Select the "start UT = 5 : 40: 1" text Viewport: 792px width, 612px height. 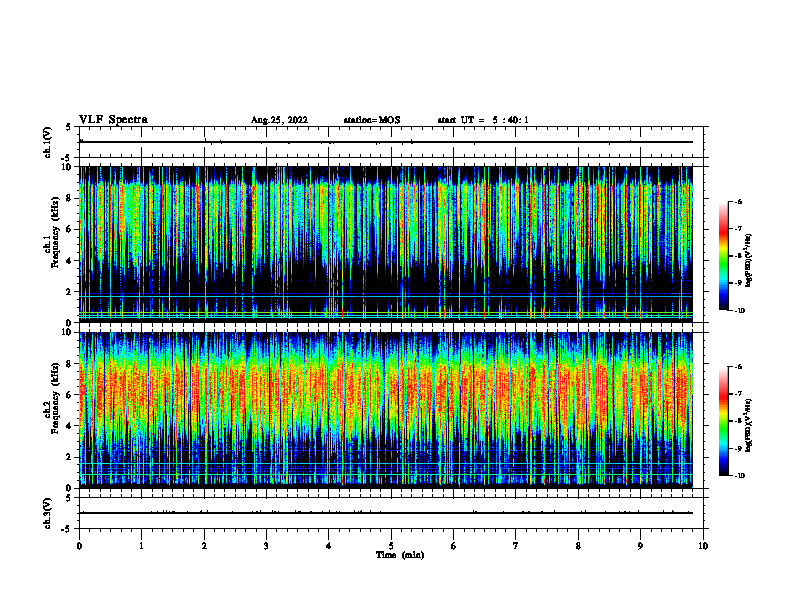(483, 120)
